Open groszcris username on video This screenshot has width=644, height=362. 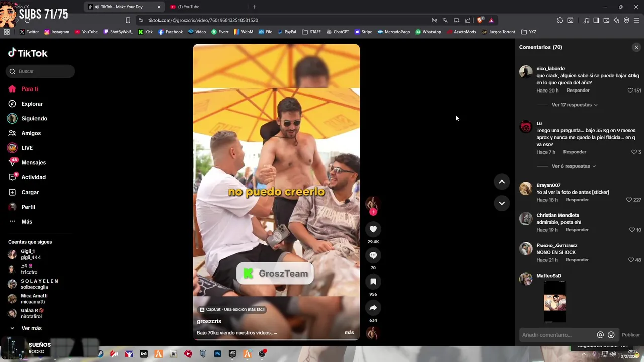tap(209, 321)
